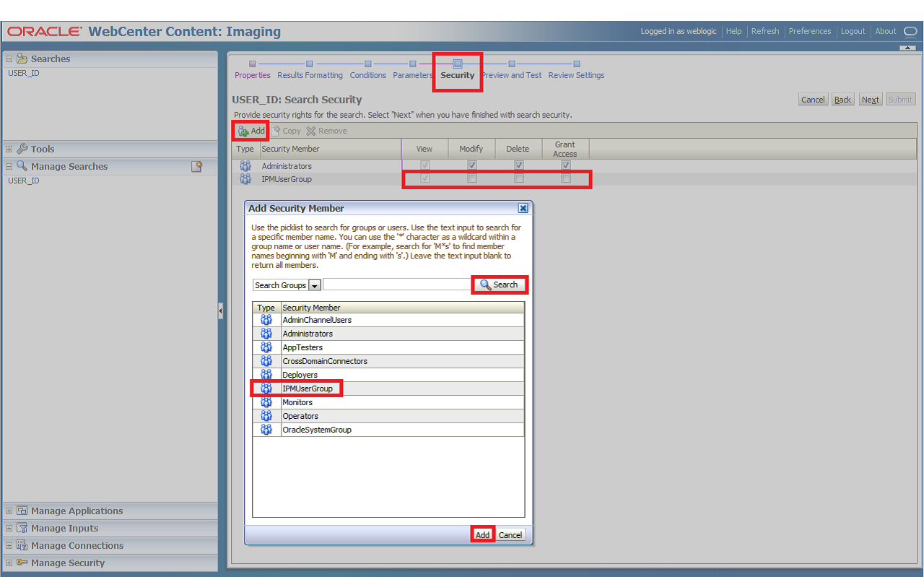
Task: Click the Monitors group icon
Action: click(266, 402)
